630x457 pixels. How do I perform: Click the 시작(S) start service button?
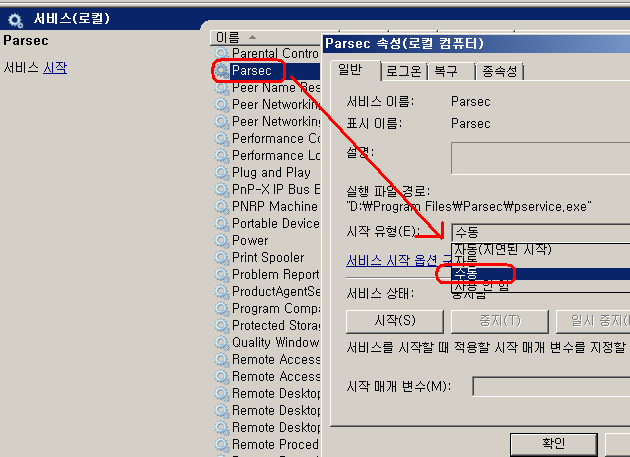pos(395,321)
